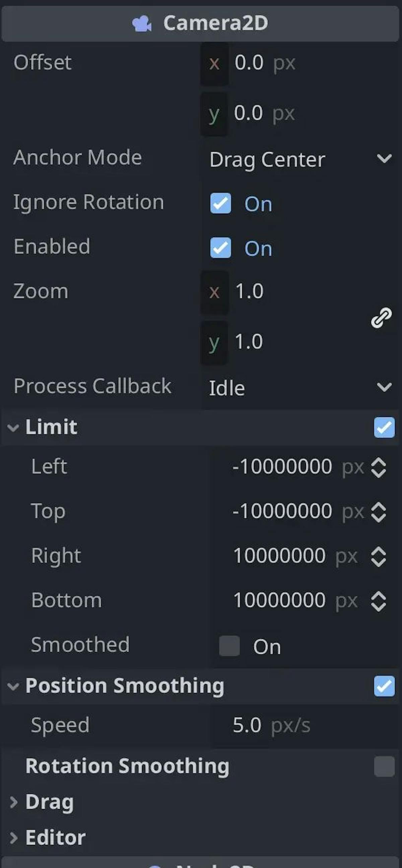Turn off the Limit section checkbox
402x868 pixels.
(x=384, y=427)
